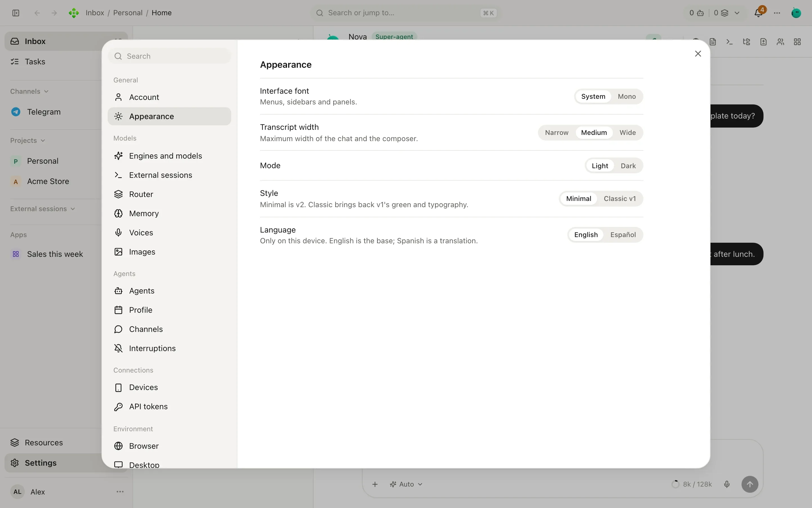The width and height of the screenshot is (812, 508).
Task: Open Engines and models settings
Action: (169, 156)
